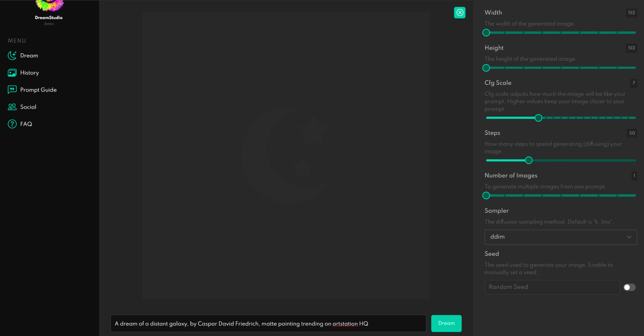
Task: Click the Steps slider handle
Action: [x=529, y=160]
